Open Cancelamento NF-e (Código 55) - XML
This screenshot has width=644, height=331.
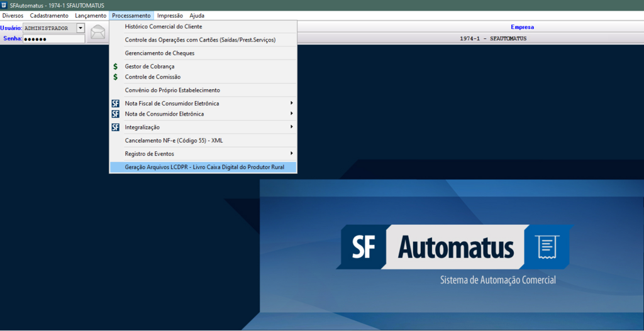(174, 141)
